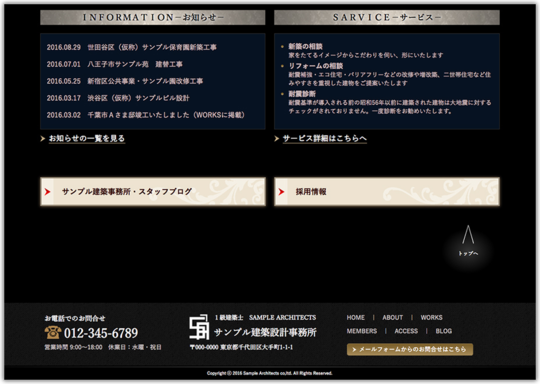Go to ABOUT in footer menu
Image resolution: width=540 pixels, height=384 pixels.
[x=392, y=318]
